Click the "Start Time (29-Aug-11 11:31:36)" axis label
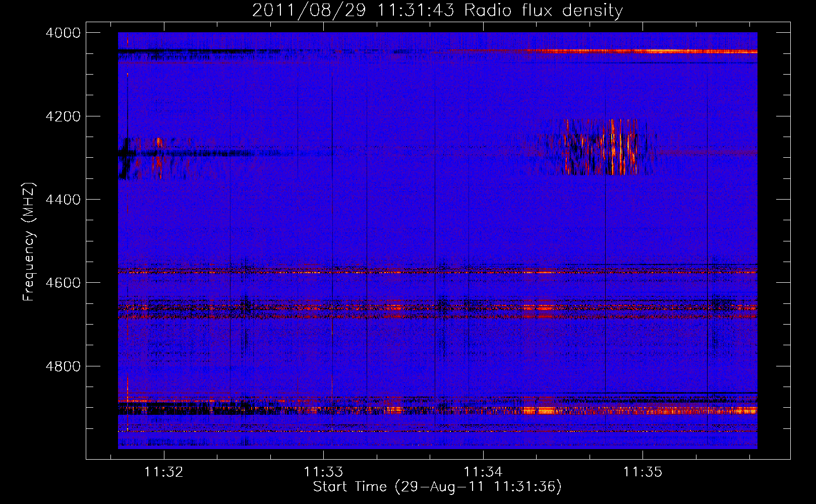 point(437,487)
